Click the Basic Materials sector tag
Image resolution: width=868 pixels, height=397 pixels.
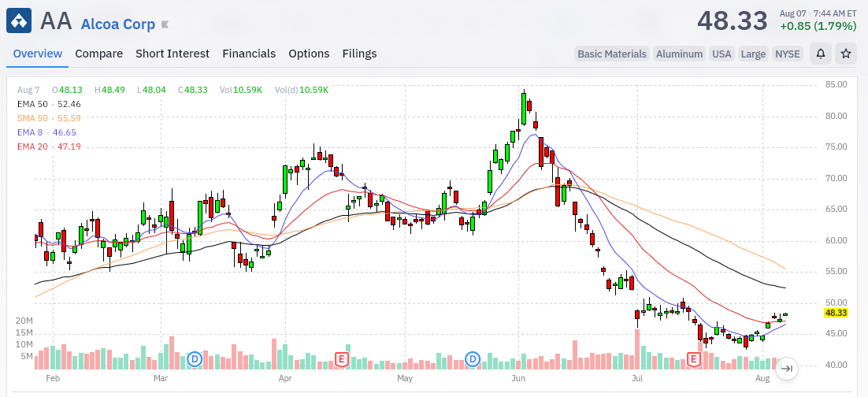coord(612,54)
